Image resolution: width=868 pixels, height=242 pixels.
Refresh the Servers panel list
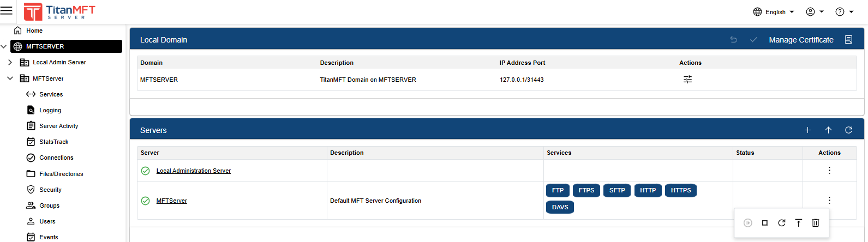[849, 130]
